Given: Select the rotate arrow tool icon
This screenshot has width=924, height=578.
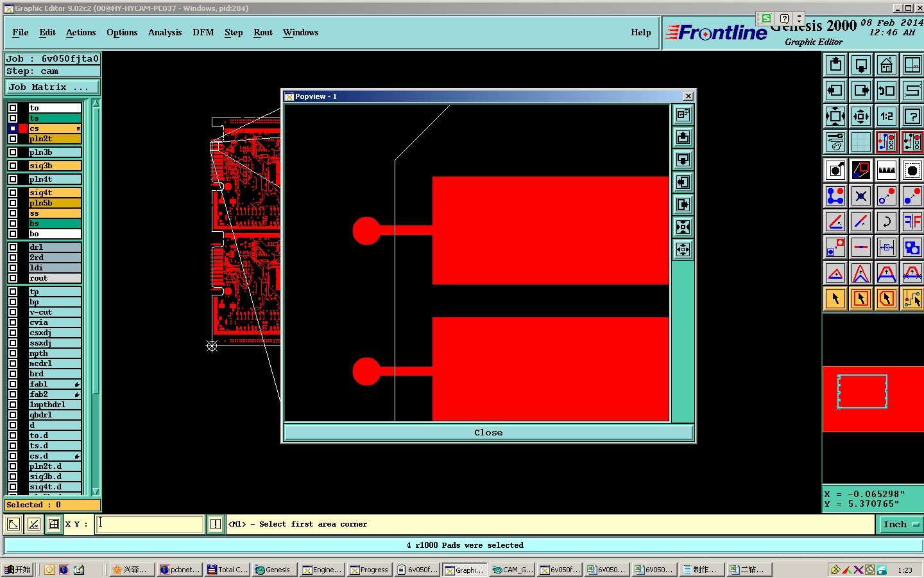Looking at the screenshot, I should click(887, 222).
